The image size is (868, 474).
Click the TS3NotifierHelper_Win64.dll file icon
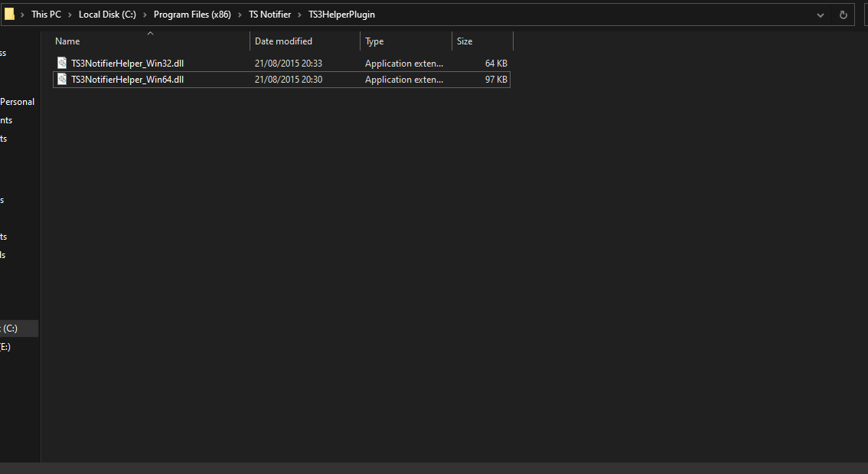click(62, 79)
